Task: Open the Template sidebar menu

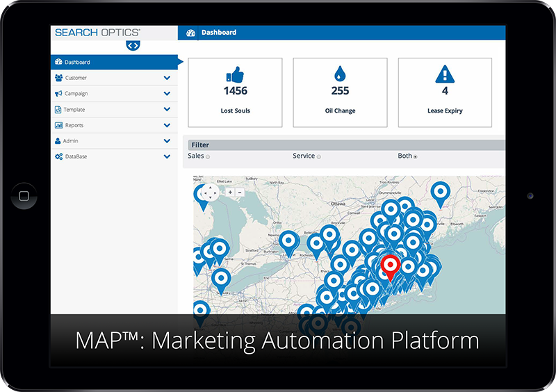Action: [74, 110]
